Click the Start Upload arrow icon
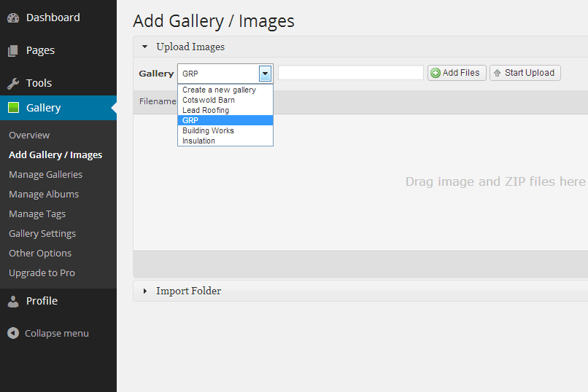The height and width of the screenshot is (392, 588). pyautogui.click(x=498, y=73)
